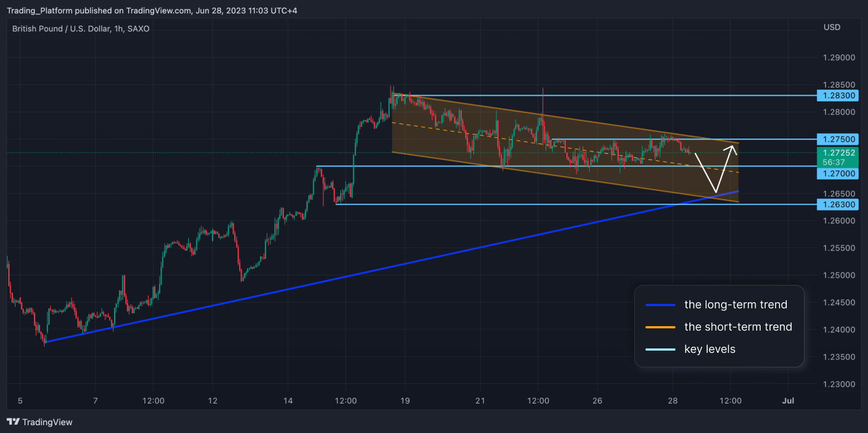The width and height of the screenshot is (868, 433).
Task: Click the date label 21 on time axis
Action: pos(481,401)
